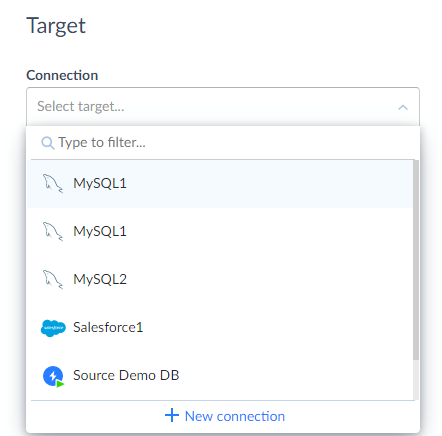Click the plus icon for New connection
The image size is (442, 436).
[x=172, y=415]
